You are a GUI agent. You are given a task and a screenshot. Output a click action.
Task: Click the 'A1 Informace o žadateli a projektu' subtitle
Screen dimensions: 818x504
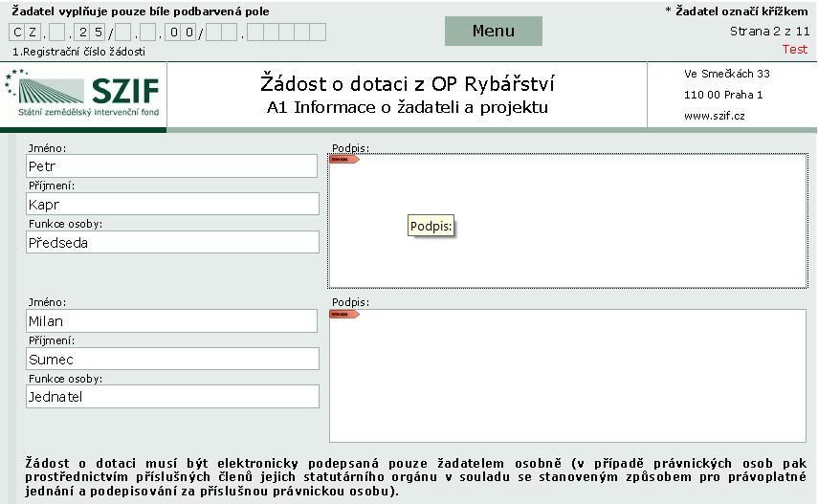click(408, 107)
